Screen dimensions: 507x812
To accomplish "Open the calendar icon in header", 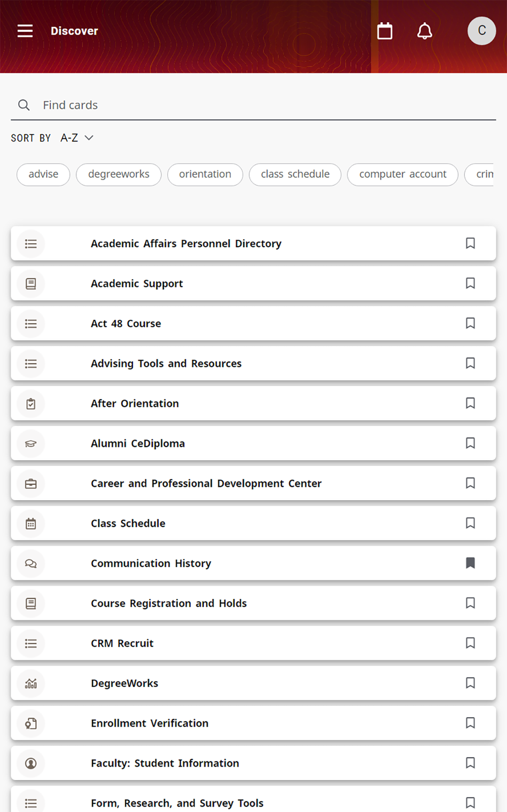I will point(385,31).
